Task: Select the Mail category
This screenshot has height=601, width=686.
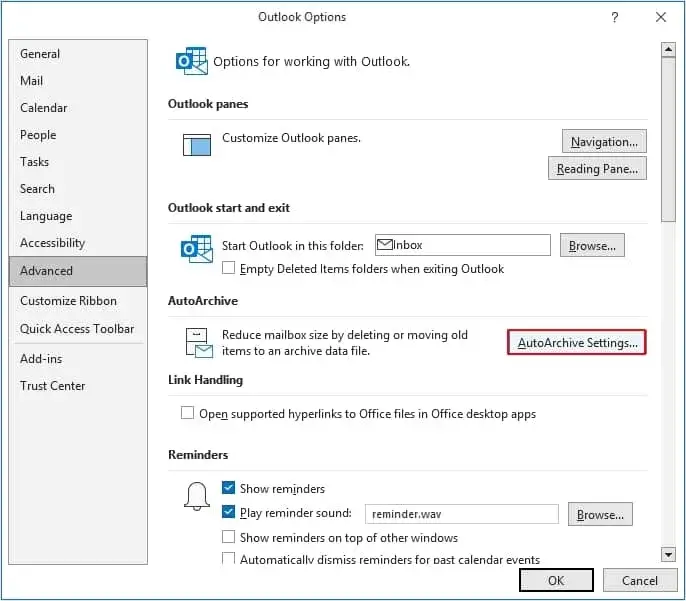Action: (78, 81)
